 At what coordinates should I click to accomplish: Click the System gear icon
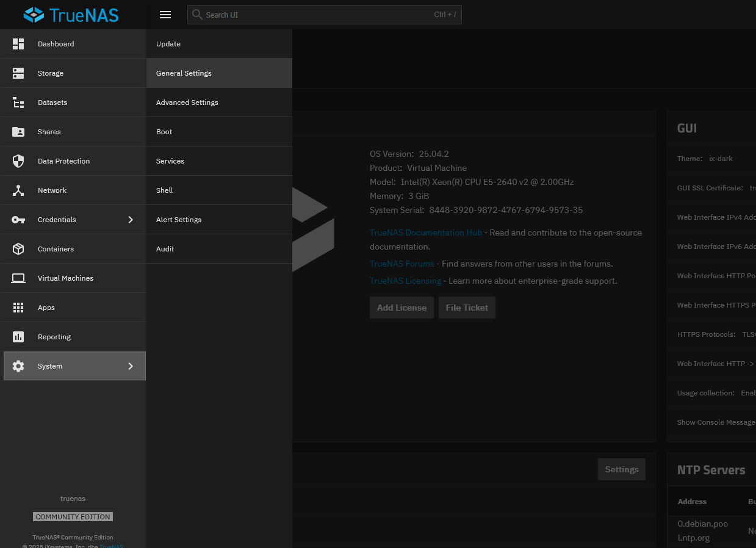coord(18,366)
